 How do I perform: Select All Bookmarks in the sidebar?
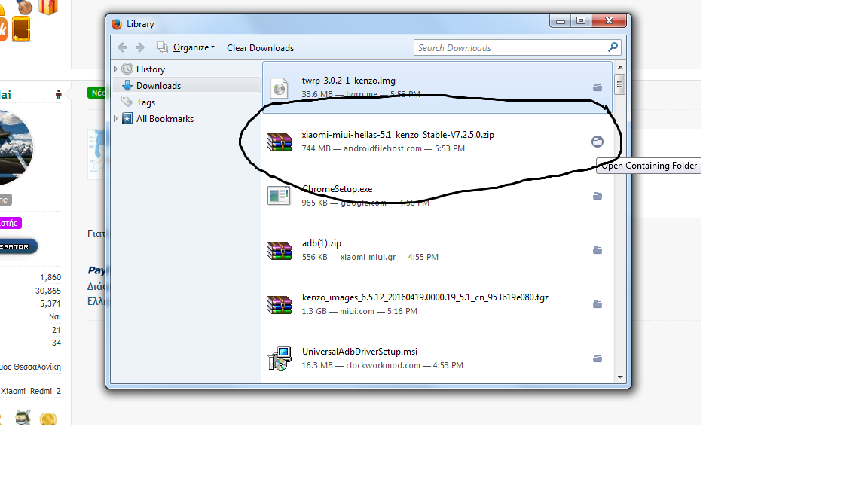165,119
